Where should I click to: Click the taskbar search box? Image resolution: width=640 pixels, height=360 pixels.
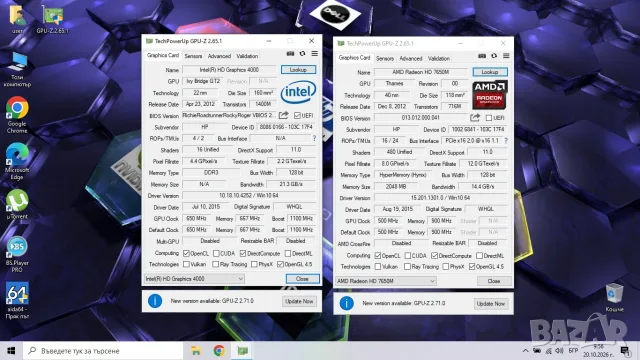[103, 351]
